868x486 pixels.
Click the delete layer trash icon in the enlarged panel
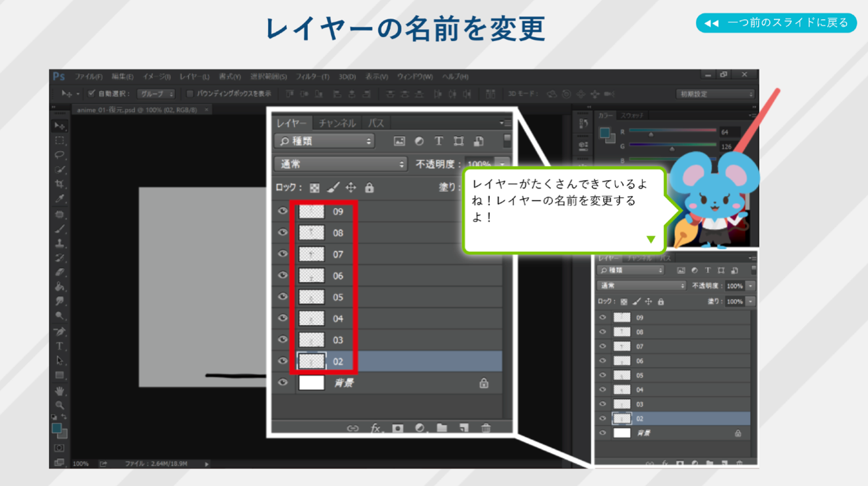tap(486, 428)
